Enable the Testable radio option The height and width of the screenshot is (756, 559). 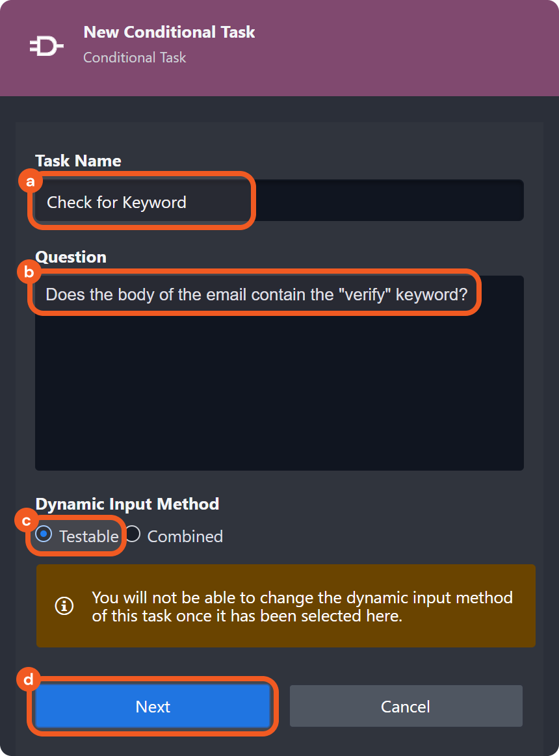tap(43, 534)
